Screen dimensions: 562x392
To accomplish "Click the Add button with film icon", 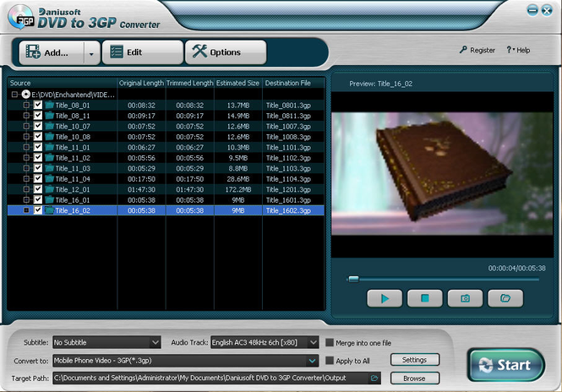I will [52, 52].
